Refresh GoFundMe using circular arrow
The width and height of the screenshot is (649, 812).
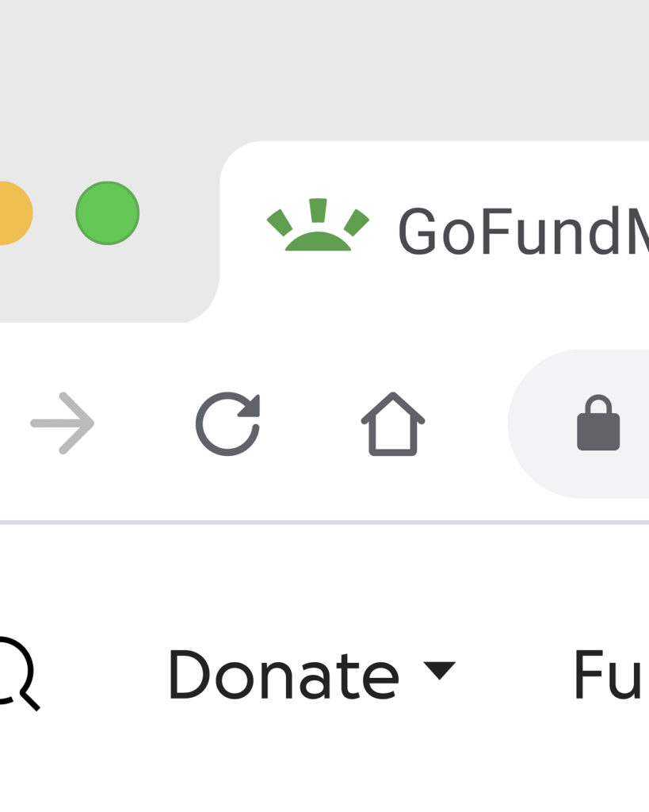[227, 423]
